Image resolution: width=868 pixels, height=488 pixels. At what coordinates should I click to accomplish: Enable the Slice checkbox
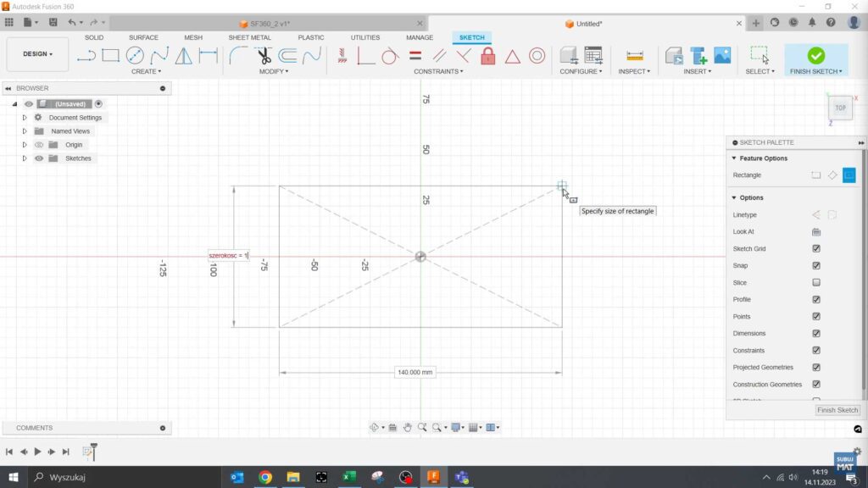pos(816,282)
